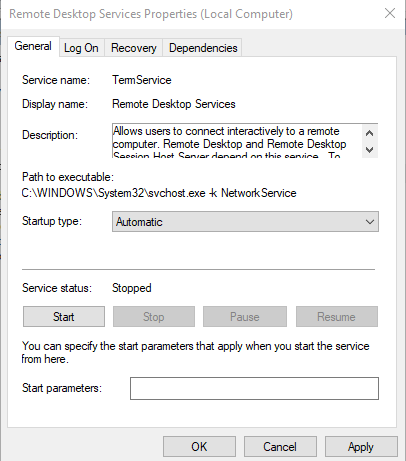Screen dimensions: 406x461
Task: Start the Remote Desktop service
Action: point(64,317)
